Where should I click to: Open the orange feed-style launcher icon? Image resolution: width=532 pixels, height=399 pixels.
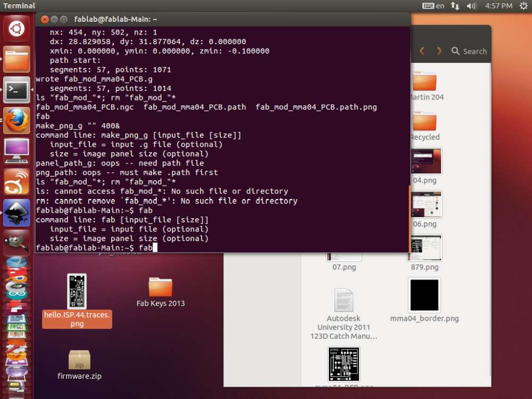click(x=16, y=182)
